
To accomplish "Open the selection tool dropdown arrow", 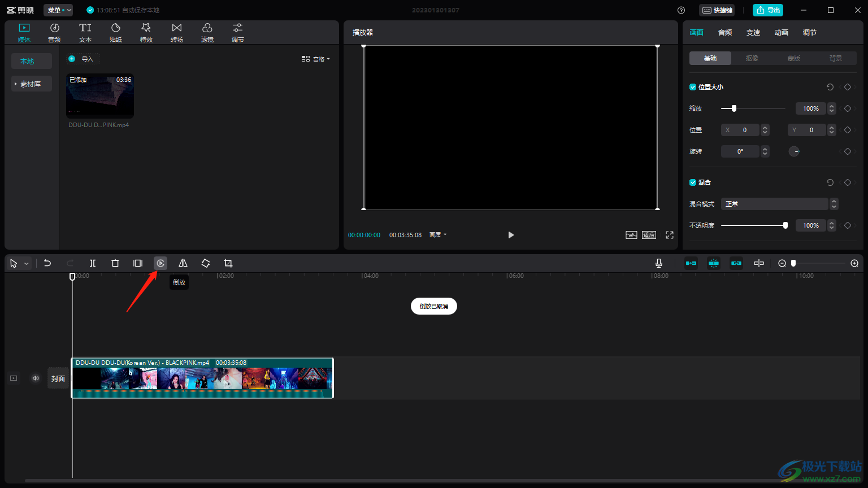I will pyautogui.click(x=27, y=264).
